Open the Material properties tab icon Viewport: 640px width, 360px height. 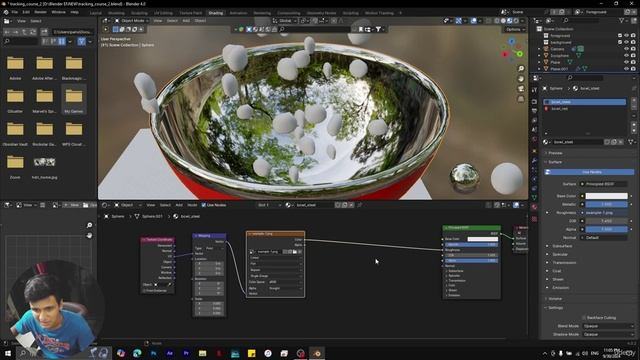point(534,207)
